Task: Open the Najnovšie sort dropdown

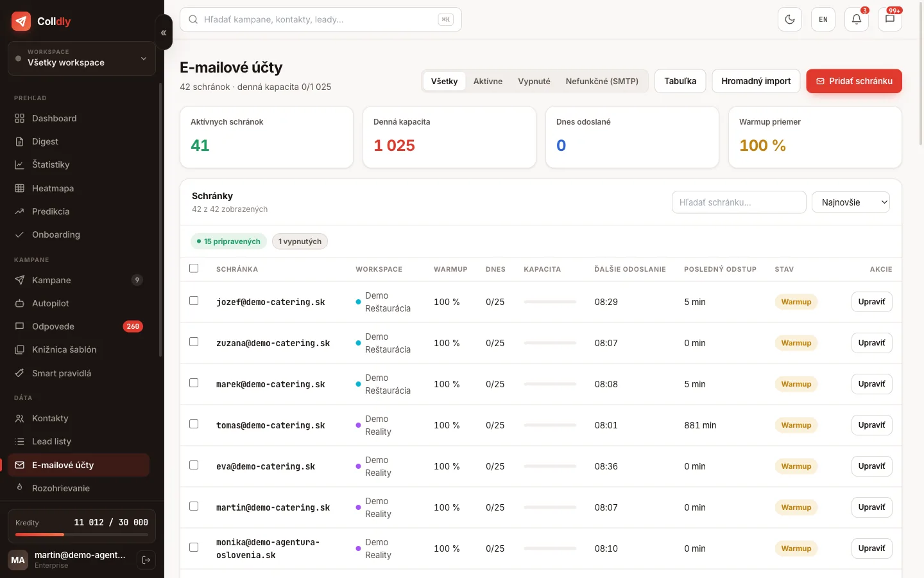Action: tap(851, 202)
